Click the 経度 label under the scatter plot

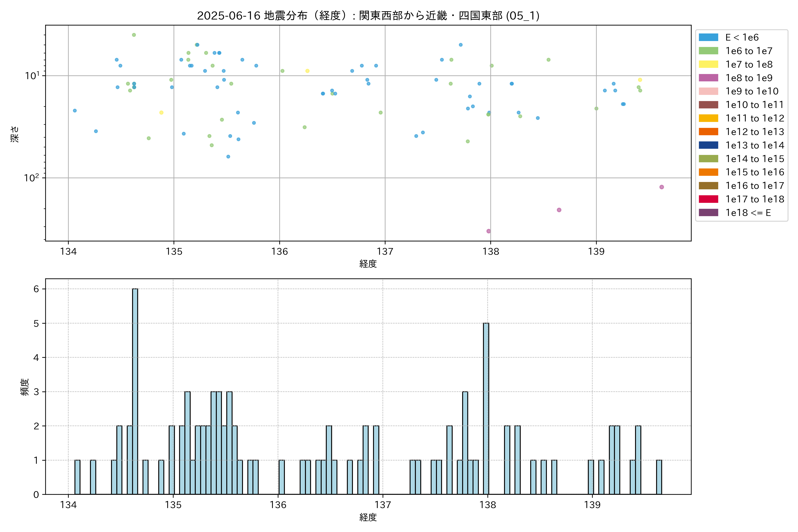[x=368, y=264]
